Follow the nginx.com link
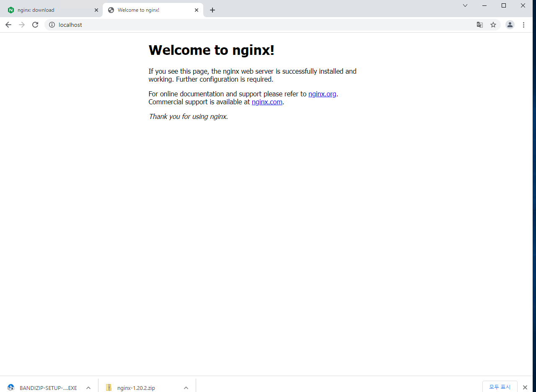This screenshot has width=536, height=392. [x=267, y=102]
